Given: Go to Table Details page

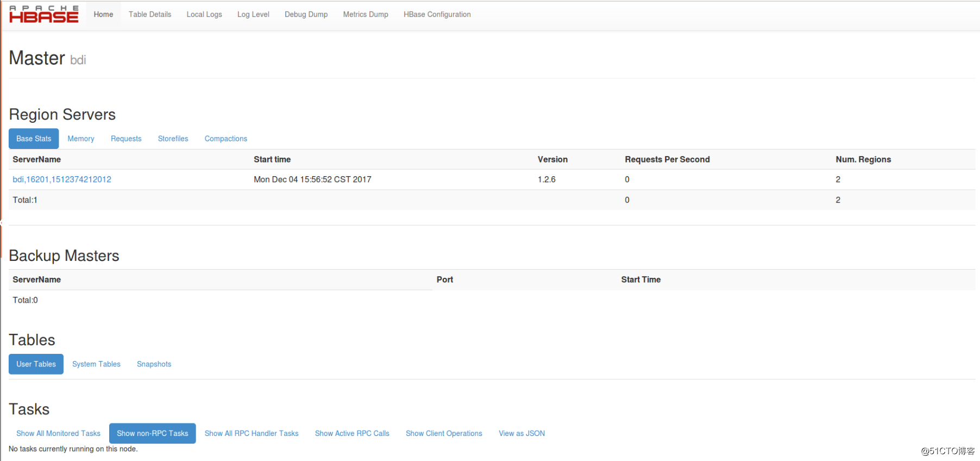Looking at the screenshot, I should tap(150, 15).
